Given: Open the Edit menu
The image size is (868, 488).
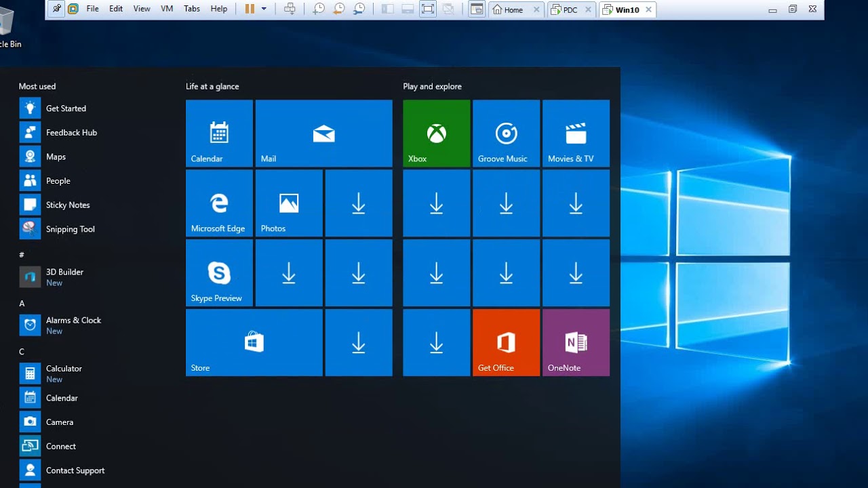Looking at the screenshot, I should (116, 9).
